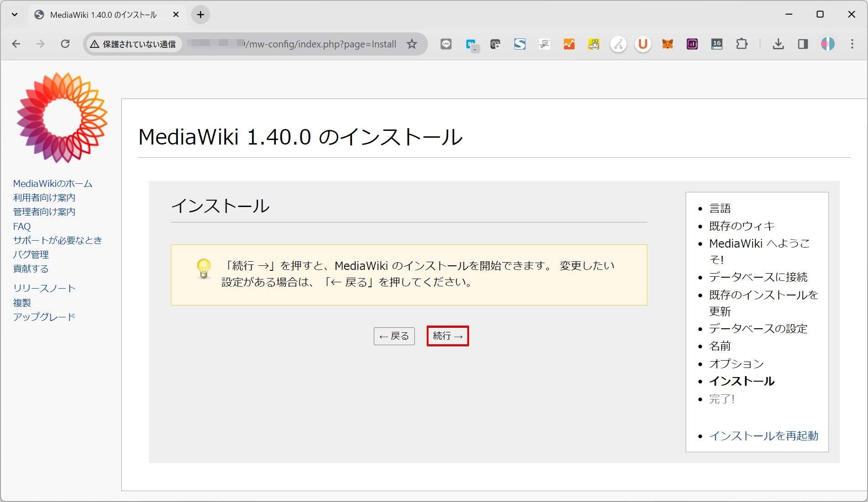The image size is (868, 502).
Task: Open the MetaMask fox extension
Action: (x=667, y=44)
